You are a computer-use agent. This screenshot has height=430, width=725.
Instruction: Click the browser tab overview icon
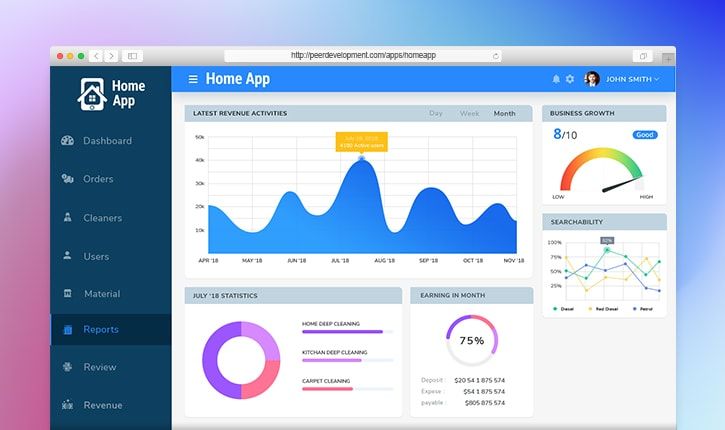click(643, 56)
